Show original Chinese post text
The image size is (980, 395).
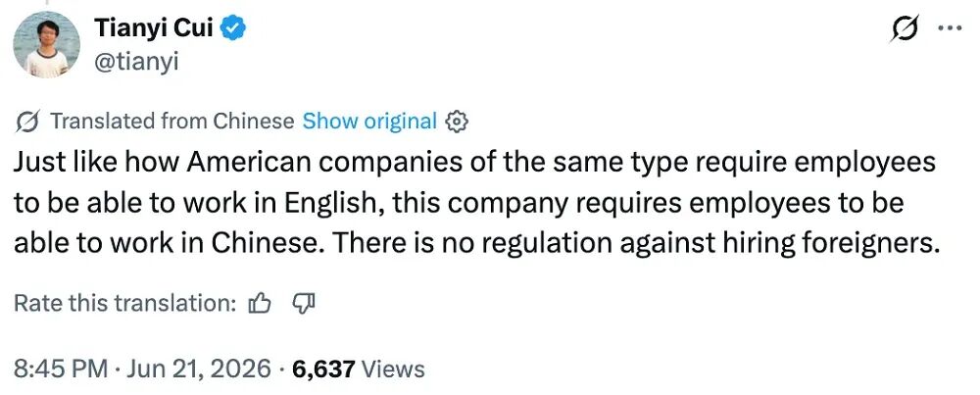pyautogui.click(x=369, y=122)
